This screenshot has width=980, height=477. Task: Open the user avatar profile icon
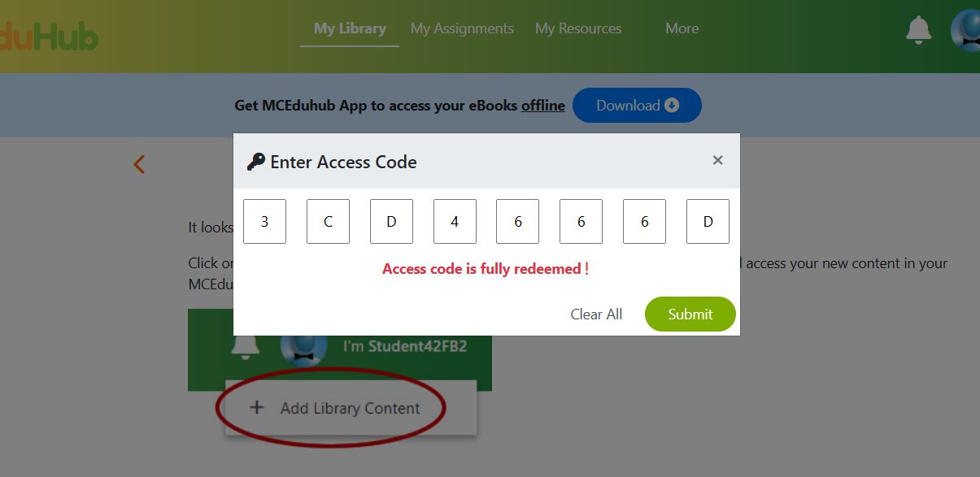tap(965, 31)
